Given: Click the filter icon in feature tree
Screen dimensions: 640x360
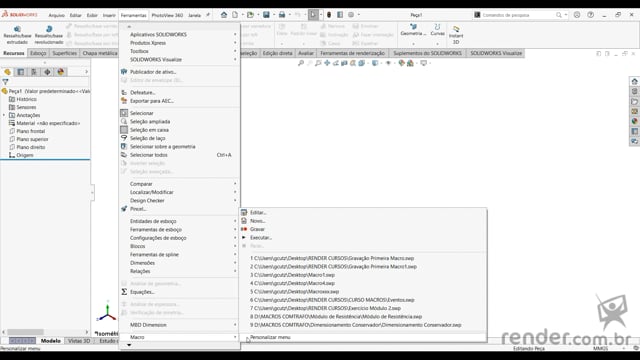Looking at the screenshot, I should tap(5, 82).
